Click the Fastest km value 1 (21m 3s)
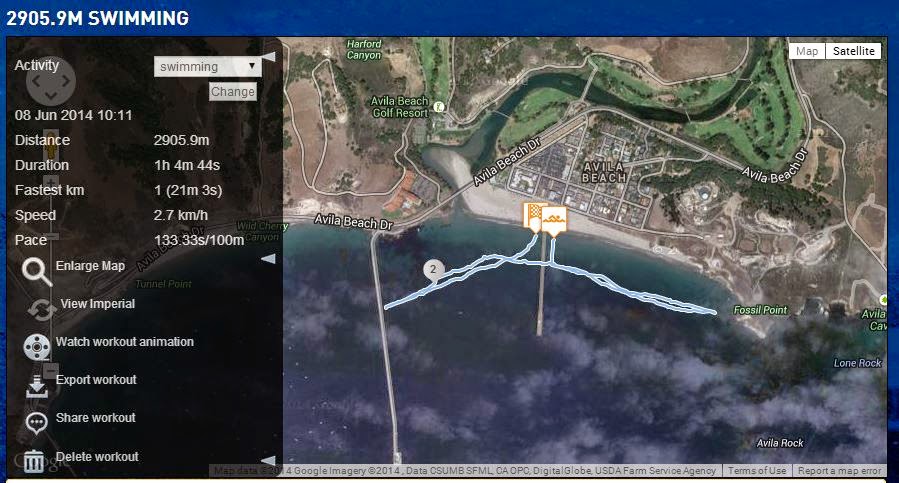899x483 pixels. (188, 190)
